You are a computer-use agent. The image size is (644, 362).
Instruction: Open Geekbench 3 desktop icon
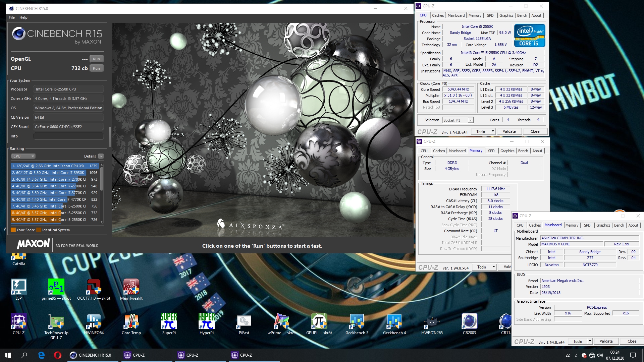[x=357, y=324]
